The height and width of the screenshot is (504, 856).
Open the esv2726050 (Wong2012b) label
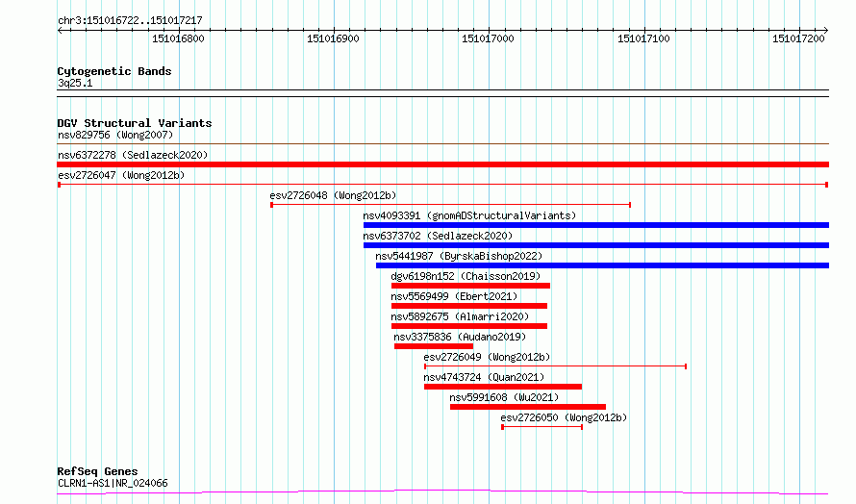[564, 417]
